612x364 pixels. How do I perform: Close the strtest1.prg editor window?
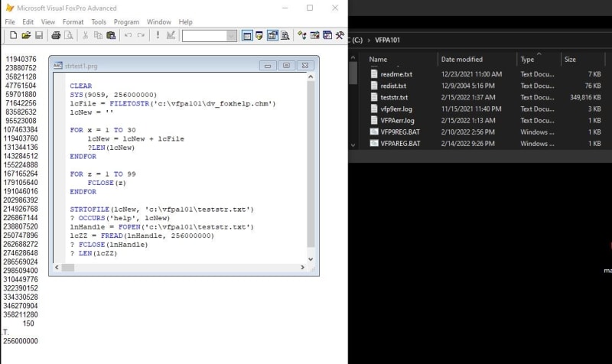coord(305,66)
